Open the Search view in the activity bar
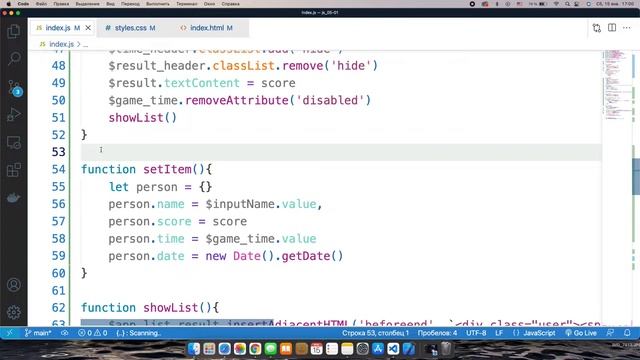 click(x=13, y=58)
